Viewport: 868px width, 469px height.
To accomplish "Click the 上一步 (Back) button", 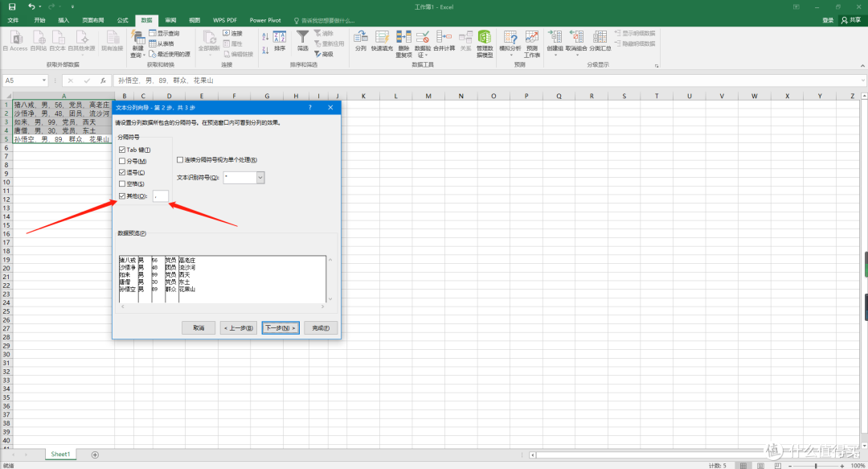I will [239, 328].
